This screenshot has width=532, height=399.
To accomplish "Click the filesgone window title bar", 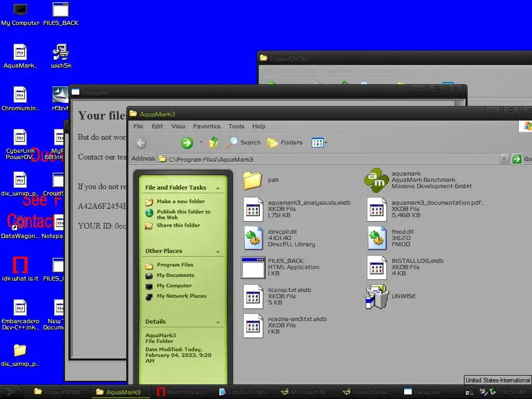I will coord(237,92).
